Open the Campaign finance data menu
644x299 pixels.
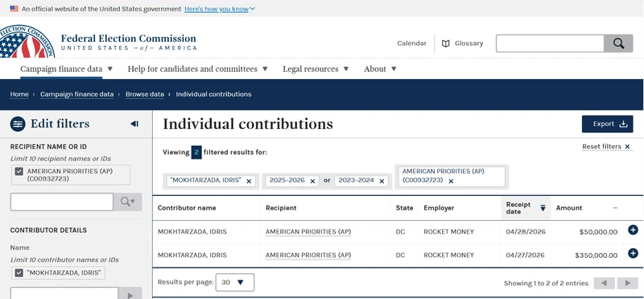point(67,69)
